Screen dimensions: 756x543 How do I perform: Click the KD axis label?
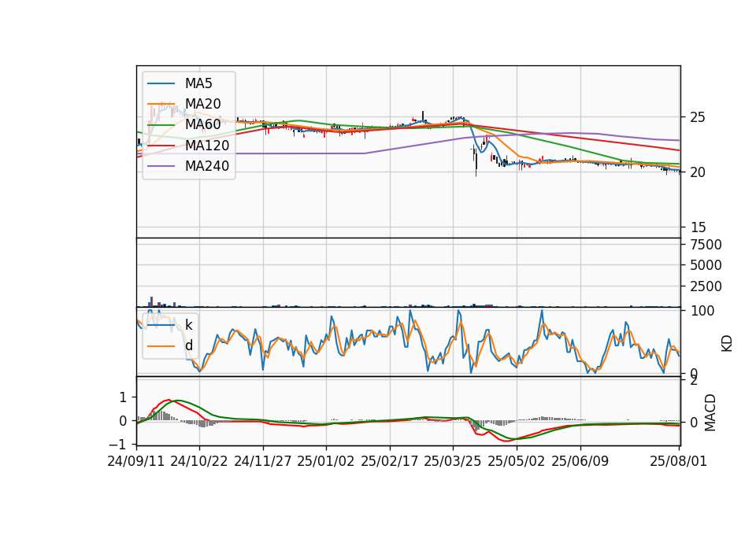click(x=727, y=343)
